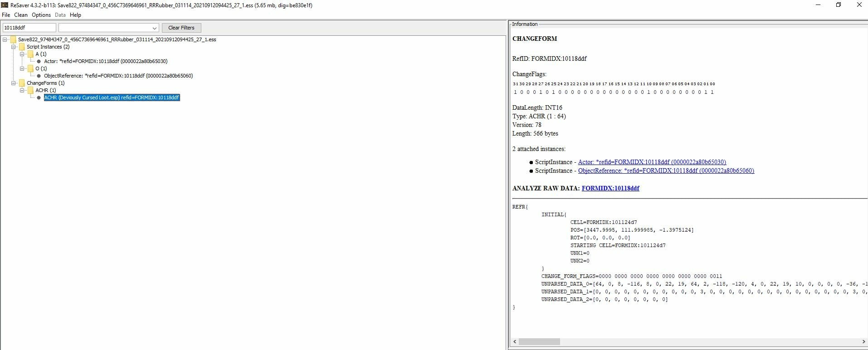Screen dimensions: 868x350
Task: Close the ReSaver window
Action: click(859, 5)
